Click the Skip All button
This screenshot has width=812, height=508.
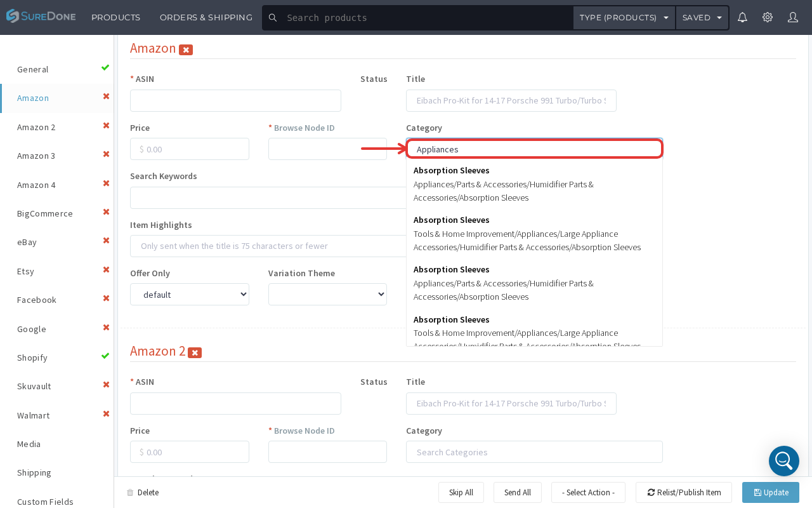[461, 493]
